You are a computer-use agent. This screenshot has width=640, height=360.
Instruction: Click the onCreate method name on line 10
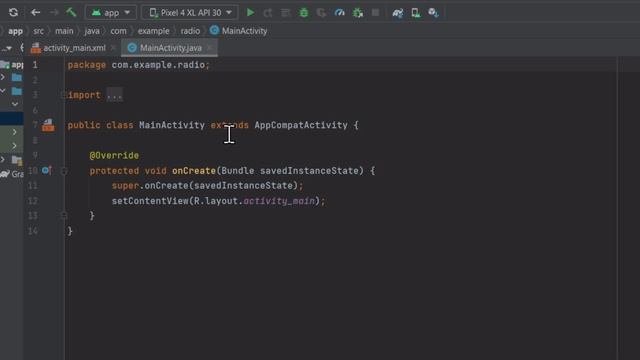(x=194, y=171)
